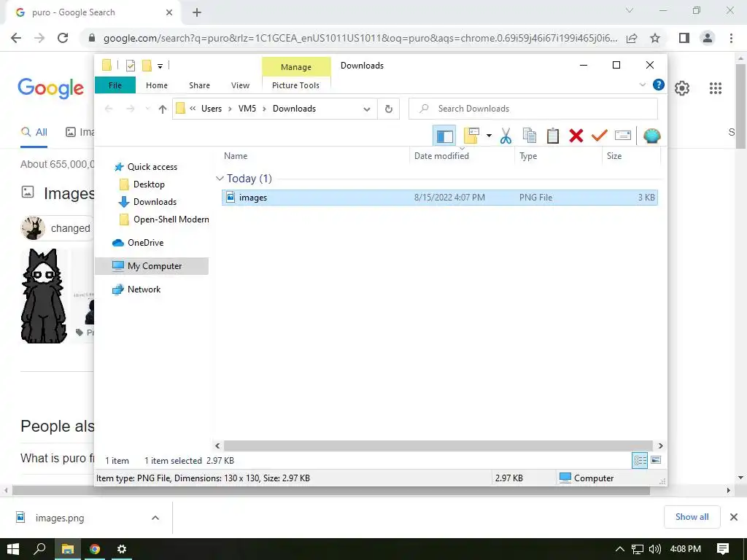The width and height of the screenshot is (747, 560).
Task: Open a new Chrome tab with the plus button
Action: tap(197, 13)
